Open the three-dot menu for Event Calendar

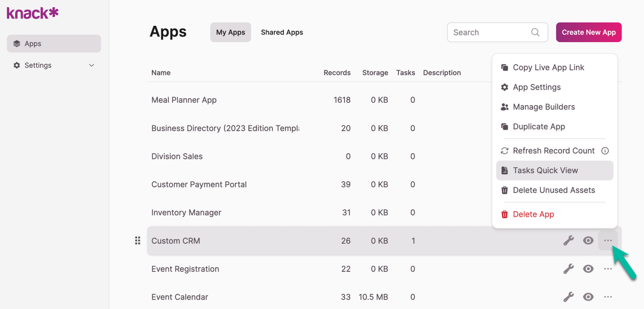coord(608,297)
